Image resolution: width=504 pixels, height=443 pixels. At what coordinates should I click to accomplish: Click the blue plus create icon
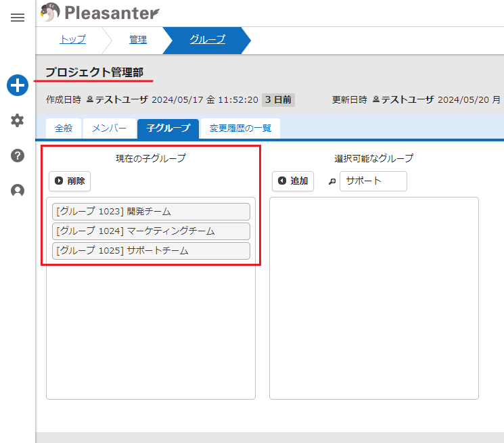(18, 85)
